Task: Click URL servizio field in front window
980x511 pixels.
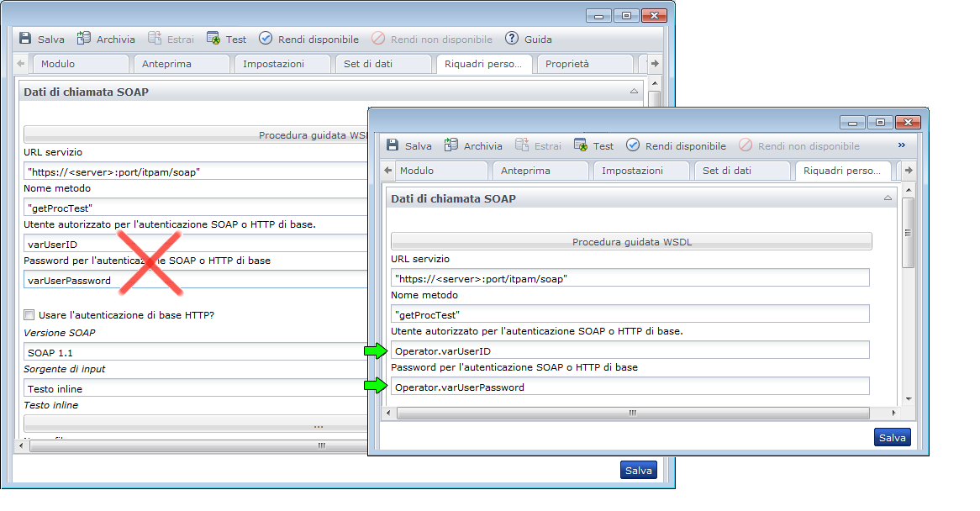Action: (x=630, y=278)
